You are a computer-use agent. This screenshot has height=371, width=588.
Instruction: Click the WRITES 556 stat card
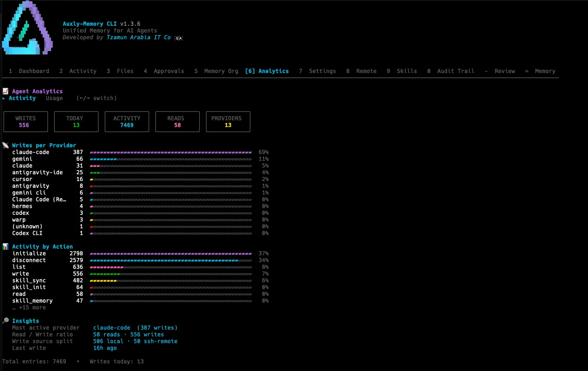pyautogui.click(x=26, y=122)
